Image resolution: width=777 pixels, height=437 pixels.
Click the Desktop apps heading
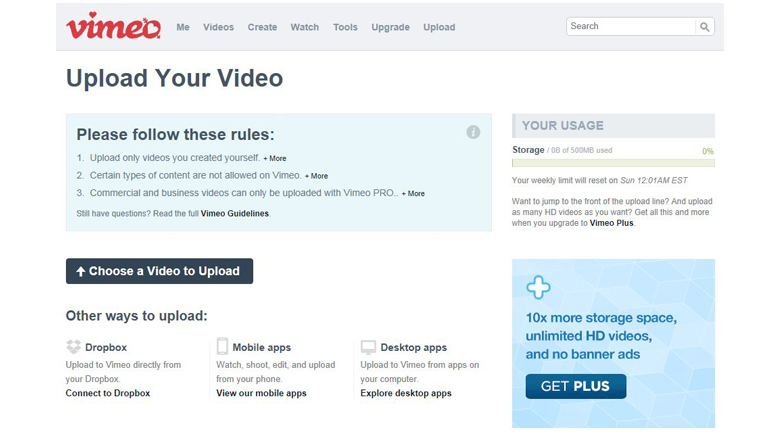414,347
